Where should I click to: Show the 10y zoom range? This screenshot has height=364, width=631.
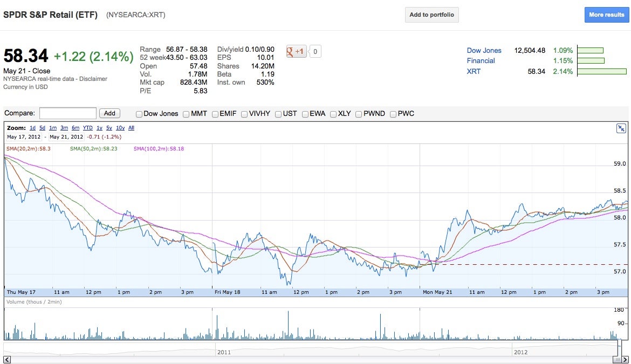(x=120, y=128)
